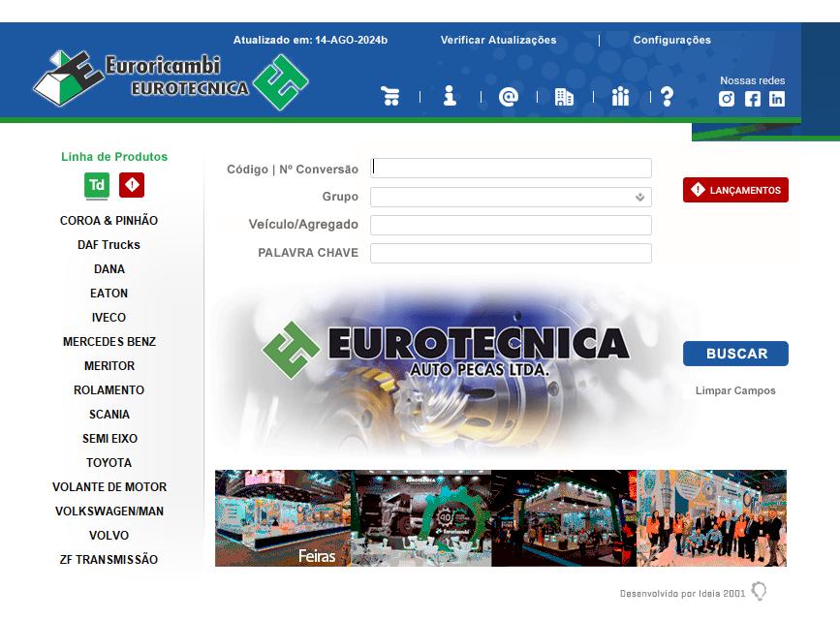Open the team group photo thumbnail
Image resolution: width=840 pixels, height=620 pixels.
(x=712, y=518)
